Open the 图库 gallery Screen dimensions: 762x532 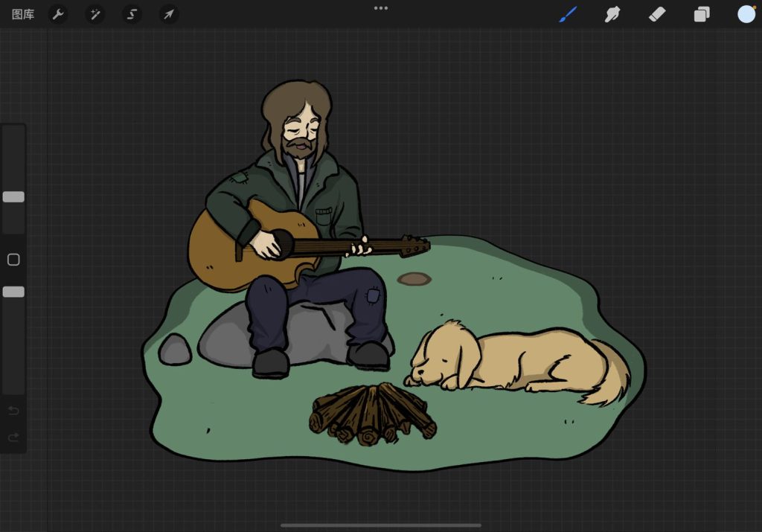tap(23, 14)
